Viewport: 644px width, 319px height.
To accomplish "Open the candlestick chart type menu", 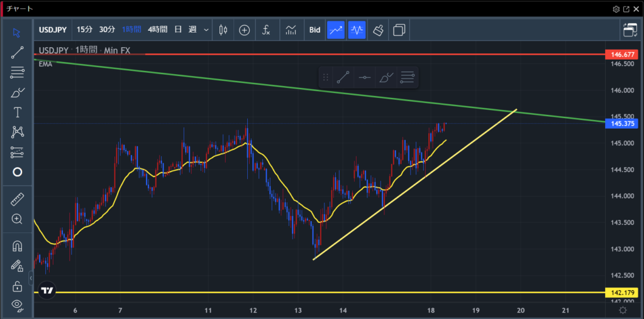I will 223,30.
